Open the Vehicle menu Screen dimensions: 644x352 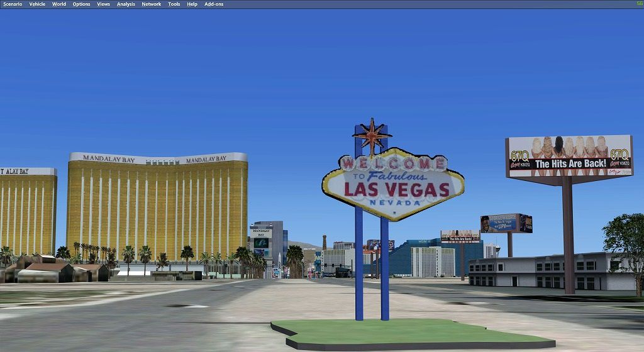[37, 4]
